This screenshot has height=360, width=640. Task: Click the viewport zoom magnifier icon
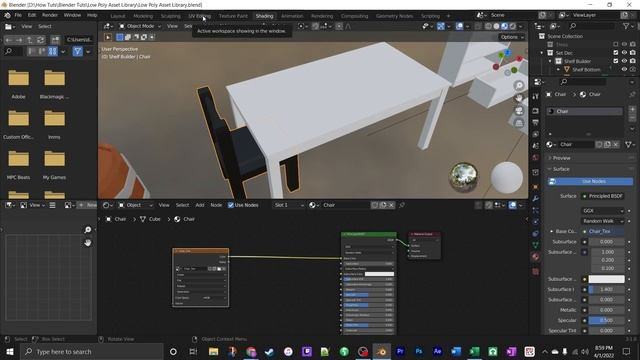(x=519, y=85)
